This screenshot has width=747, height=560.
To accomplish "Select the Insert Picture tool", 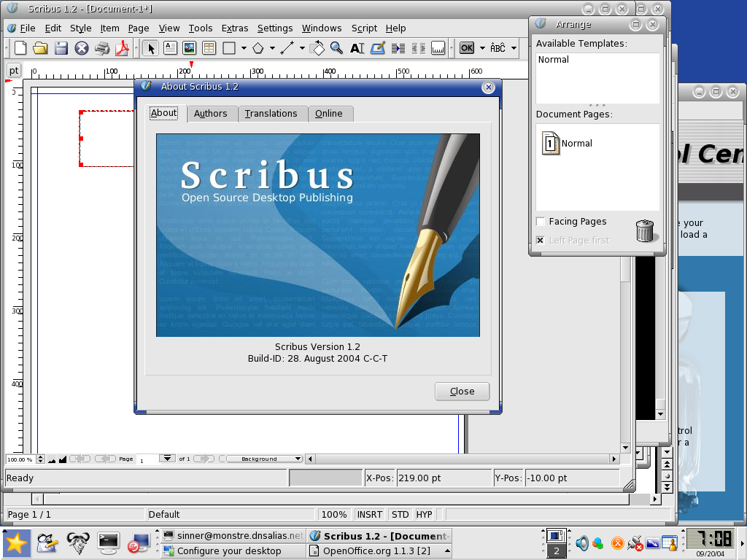I will pos(190,48).
